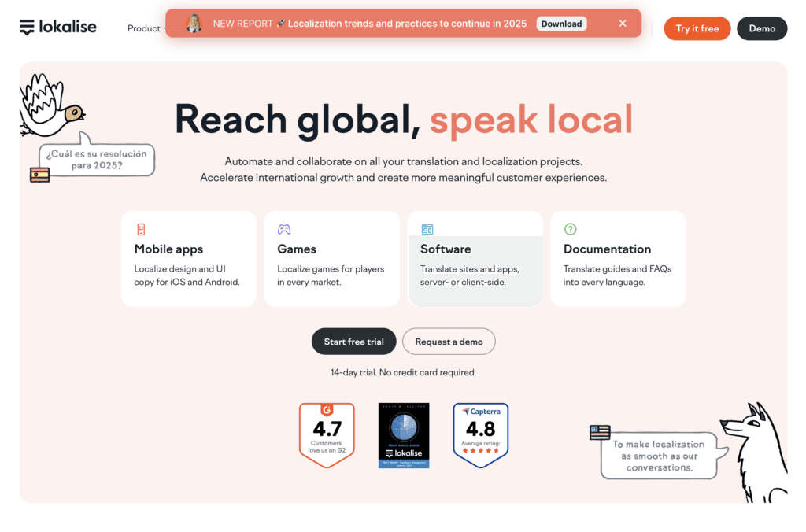The width and height of the screenshot is (806, 532).
Task: Click the orange mobile phone icon above Mobile apps
Action: 142,229
